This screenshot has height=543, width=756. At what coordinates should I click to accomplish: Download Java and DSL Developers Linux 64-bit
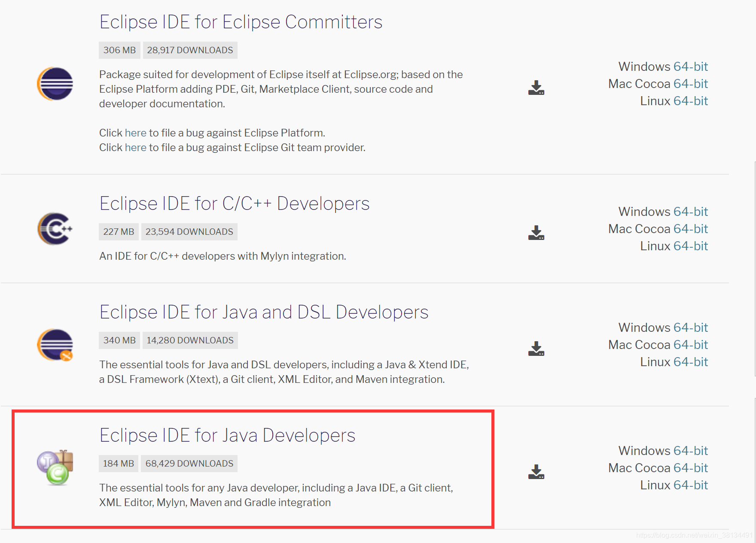691,362
